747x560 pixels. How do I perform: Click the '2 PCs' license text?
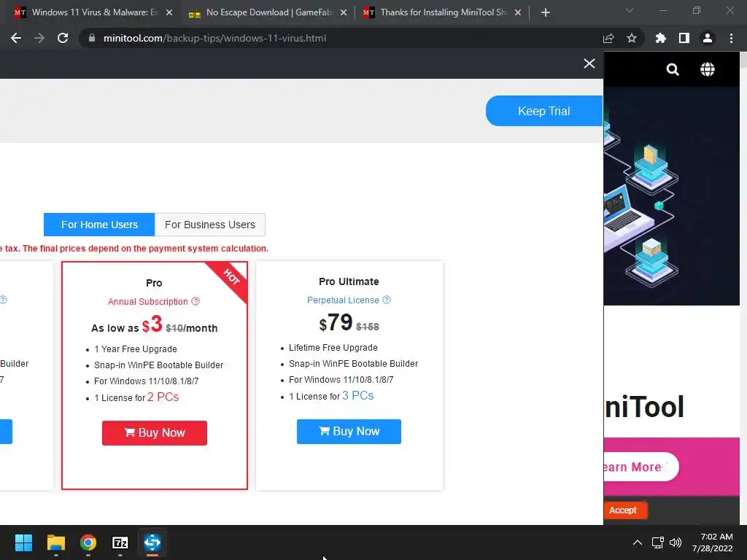click(163, 397)
